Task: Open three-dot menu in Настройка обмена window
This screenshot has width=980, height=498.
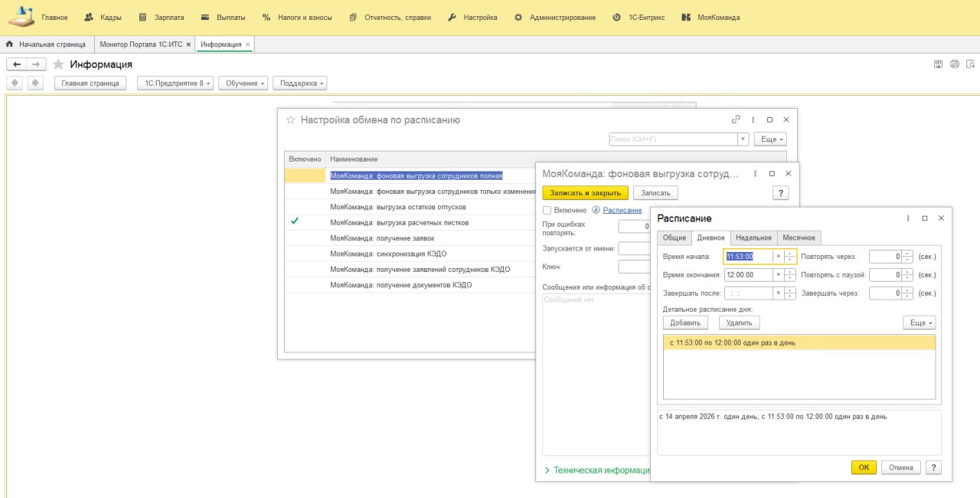Action: (x=753, y=120)
